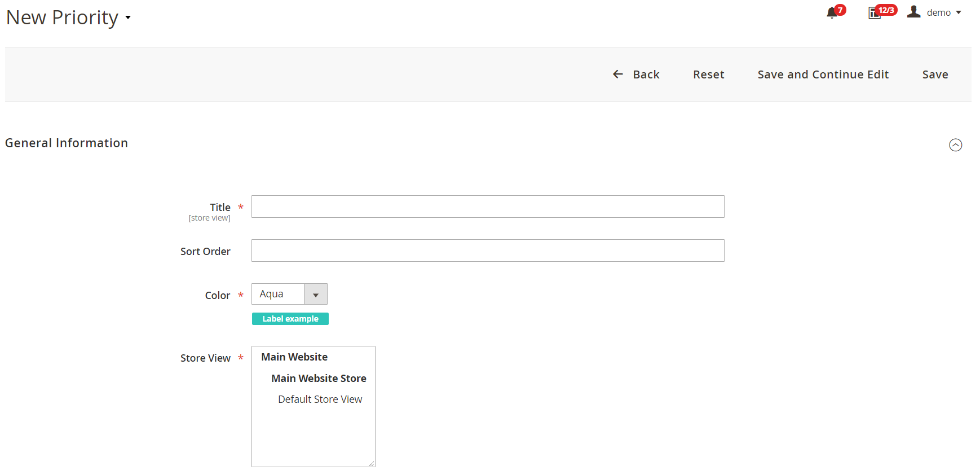Click Save and Continue Edit
The height and width of the screenshot is (470, 980).
coord(823,74)
